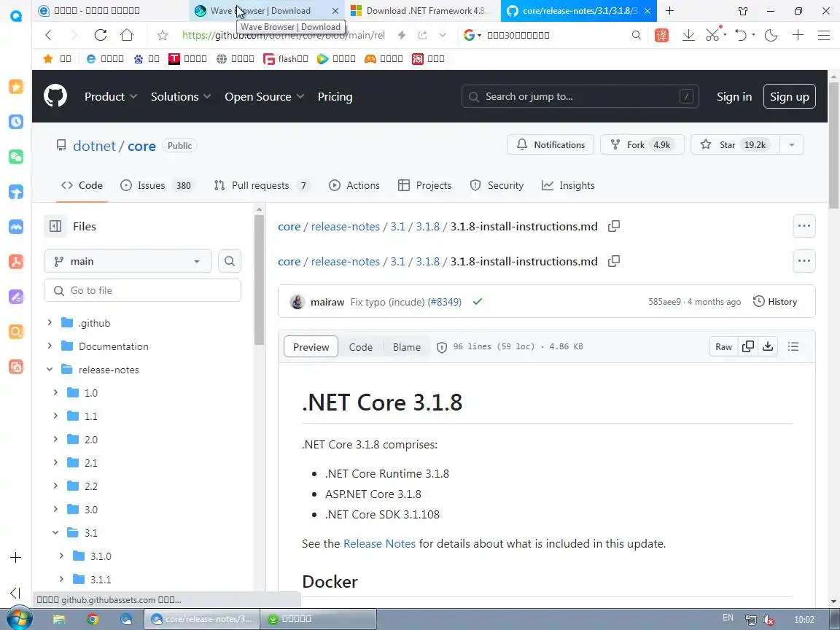Open commit History
This screenshot has width=840, height=630.
pos(775,302)
